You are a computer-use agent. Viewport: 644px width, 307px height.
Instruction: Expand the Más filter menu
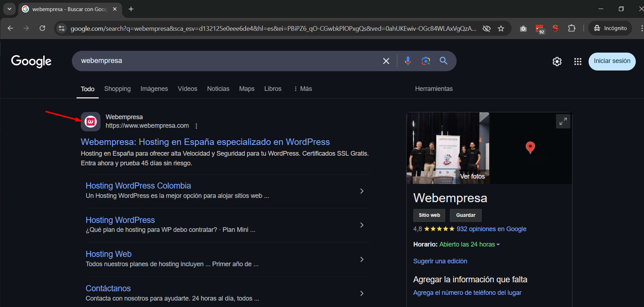pos(303,89)
